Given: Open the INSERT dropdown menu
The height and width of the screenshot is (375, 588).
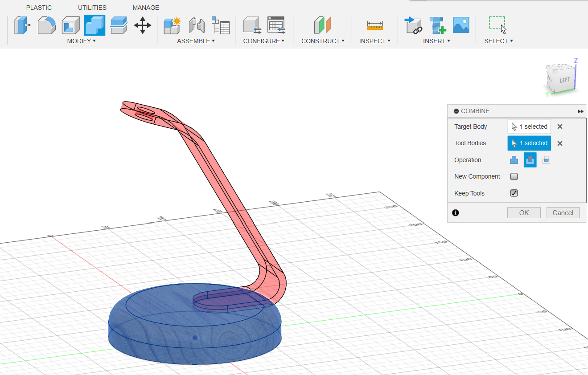Looking at the screenshot, I should pos(436,41).
